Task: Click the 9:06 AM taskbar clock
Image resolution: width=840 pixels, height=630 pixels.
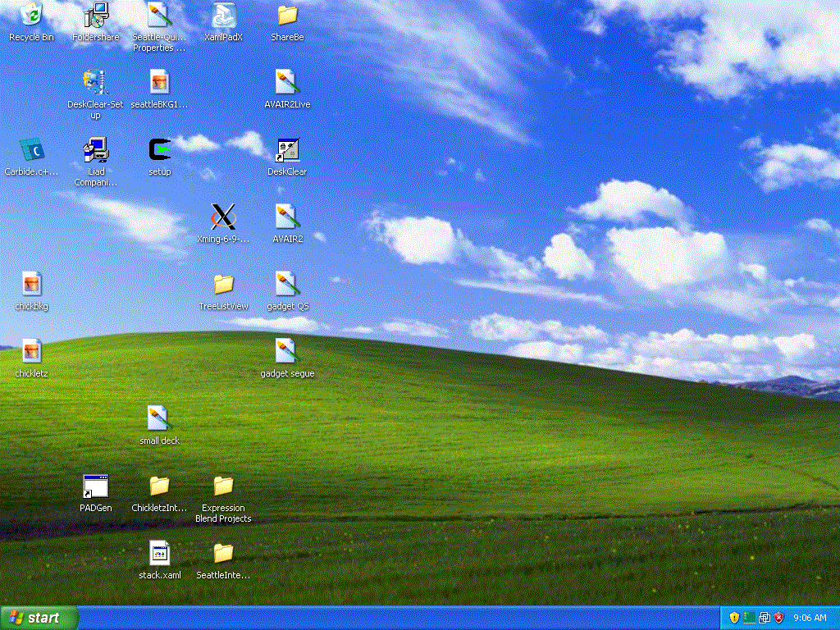Action: click(810, 618)
